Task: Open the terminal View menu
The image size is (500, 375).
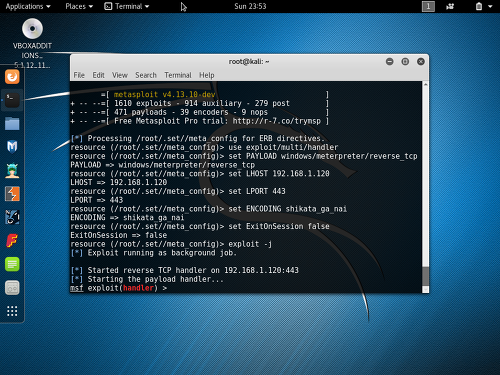Action: click(120, 75)
